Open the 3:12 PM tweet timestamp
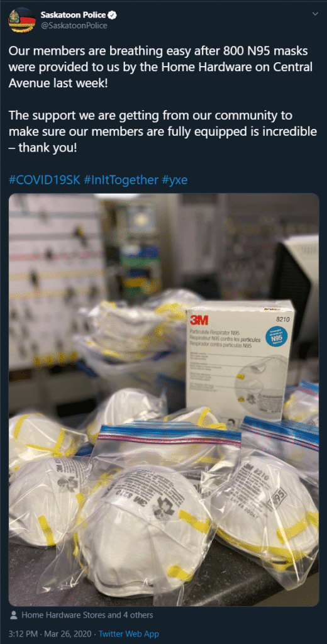The height and width of the screenshot is (644, 327). (x=23, y=634)
